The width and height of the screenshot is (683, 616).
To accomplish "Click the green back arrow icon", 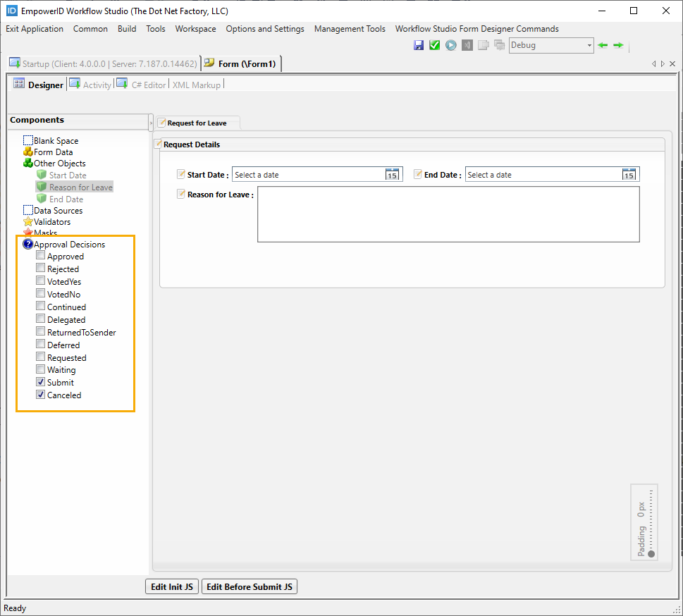I will 603,45.
